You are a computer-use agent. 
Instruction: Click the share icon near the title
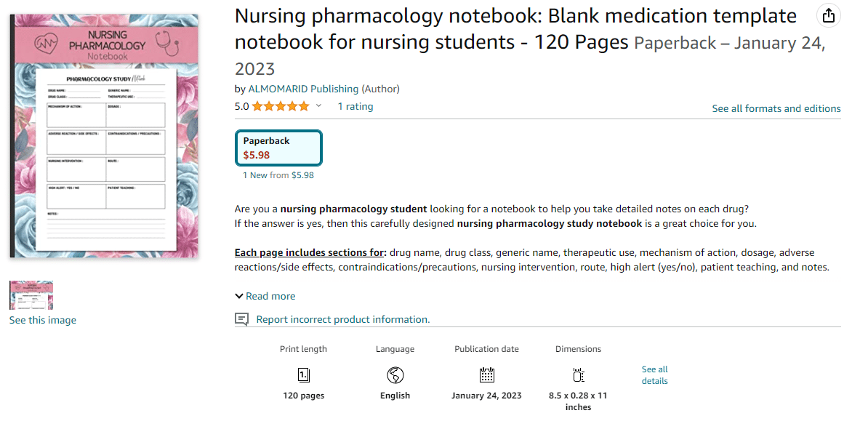[828, 16]
